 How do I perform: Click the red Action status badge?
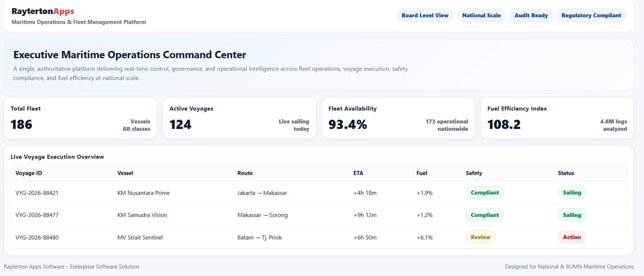coord(571,237)
